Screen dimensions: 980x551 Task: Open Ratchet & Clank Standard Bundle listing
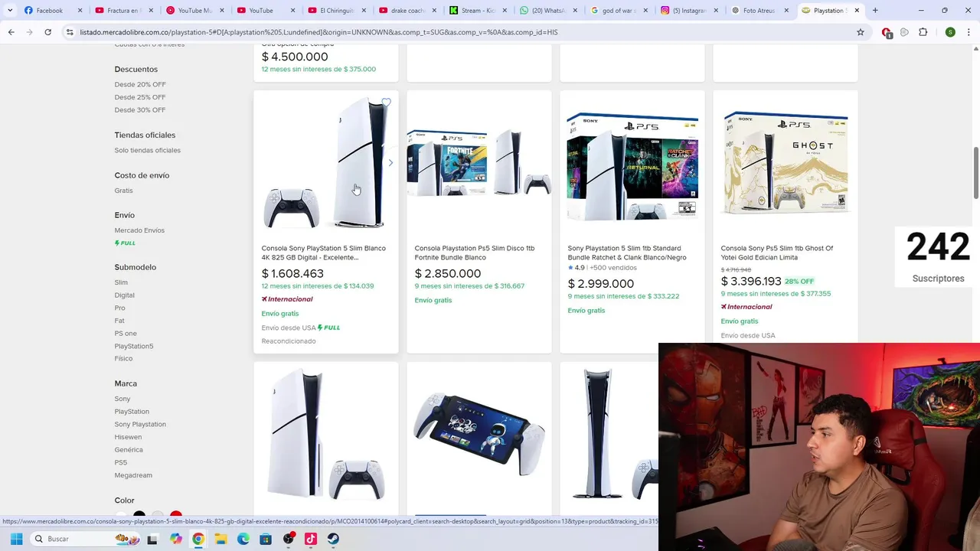(x=627, y=253)
